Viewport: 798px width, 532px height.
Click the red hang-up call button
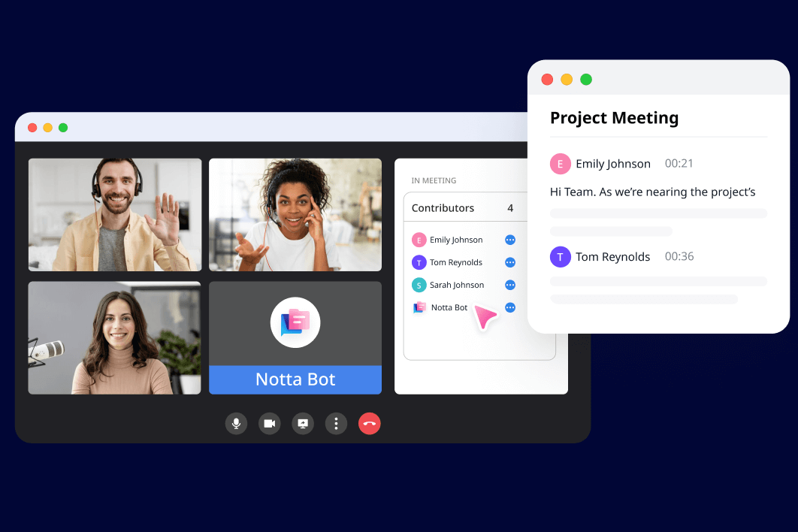tap(369, 423)
